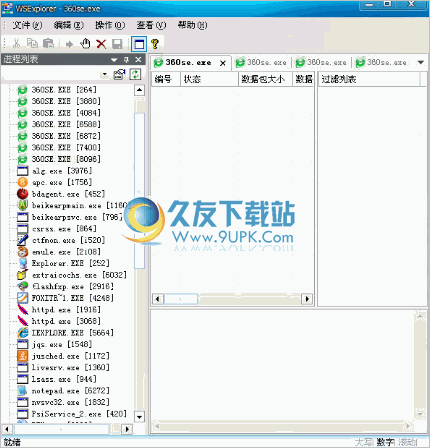This screenshot has height=448, width=430.
Task: Click the orange apc.exe process icon
Action: coord(23,182)
